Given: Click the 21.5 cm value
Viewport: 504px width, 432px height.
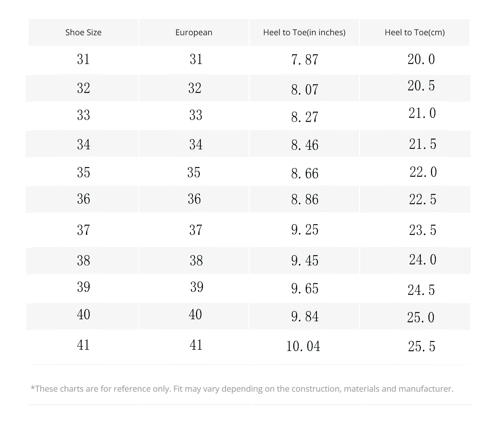Looking at the screenshot, I should [x=422, y=144].
